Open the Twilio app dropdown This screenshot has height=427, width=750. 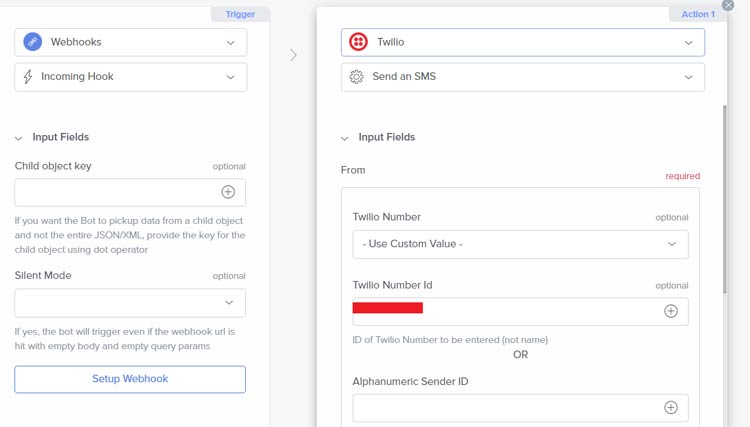click(x=523, y=42)
